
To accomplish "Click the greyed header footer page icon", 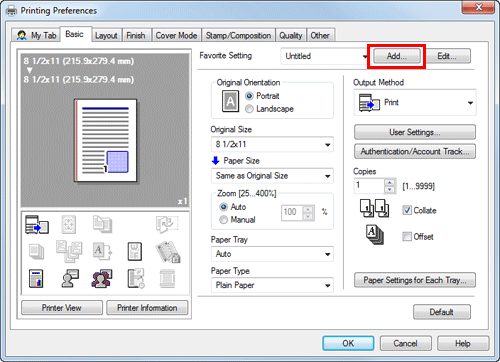I will pyautogui.click(x=167, y=279).
